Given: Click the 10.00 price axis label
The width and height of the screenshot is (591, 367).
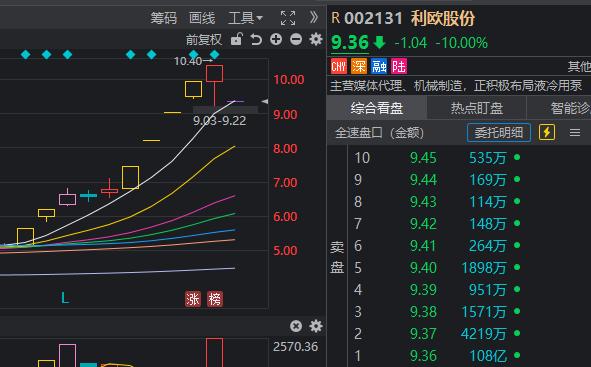Looking at the screenshot, I should tap(289, 80).
